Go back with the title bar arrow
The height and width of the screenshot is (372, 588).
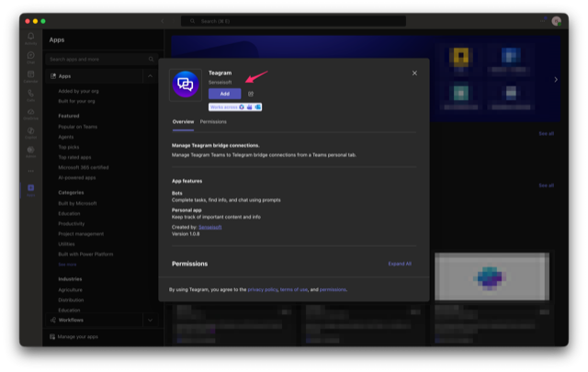[163, 21]
